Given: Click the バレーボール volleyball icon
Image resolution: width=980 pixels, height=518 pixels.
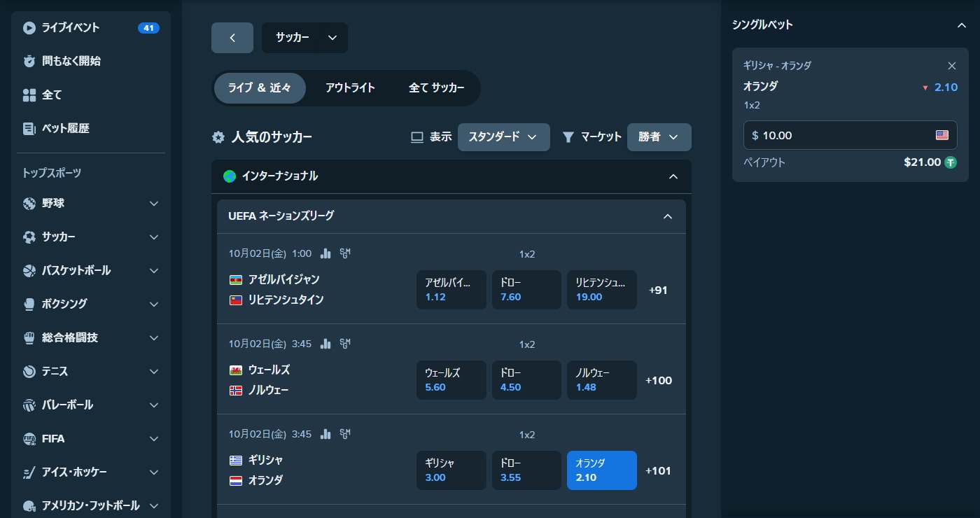Looking at the screenshot, I should pos(29,405).
